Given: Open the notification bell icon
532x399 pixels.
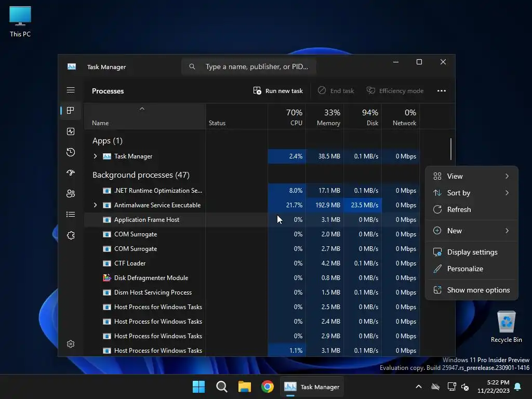Looking at the screenshot, I should pos(518,387).
